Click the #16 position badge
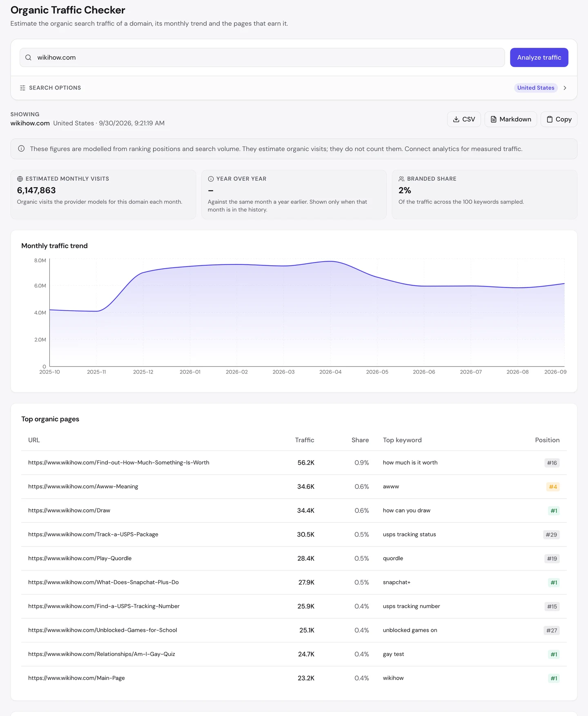This screenshot has width=588, height=716. [552, 463]
